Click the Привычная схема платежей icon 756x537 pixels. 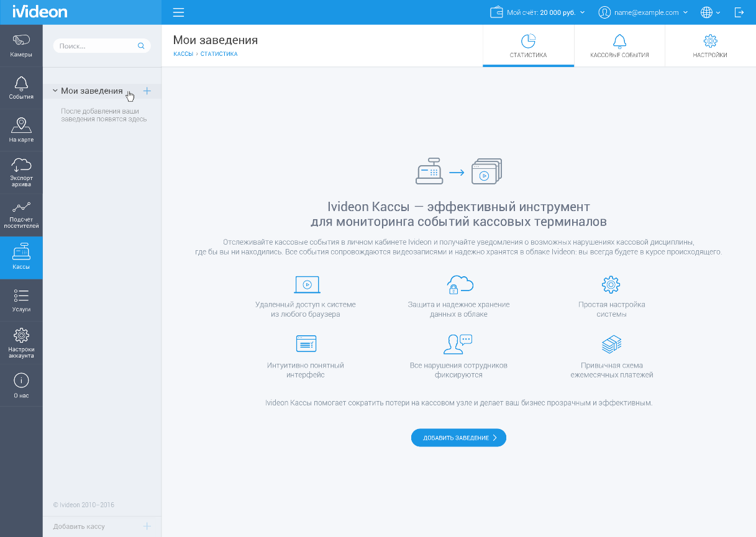click(x=612, y=344)
